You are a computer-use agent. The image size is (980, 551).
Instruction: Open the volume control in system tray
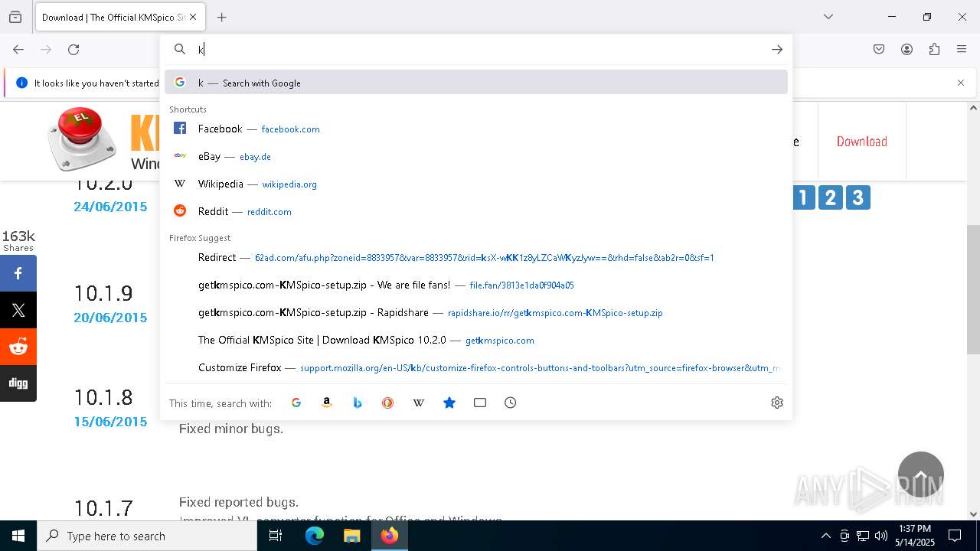pyautogui.click(x=881, y=536)
